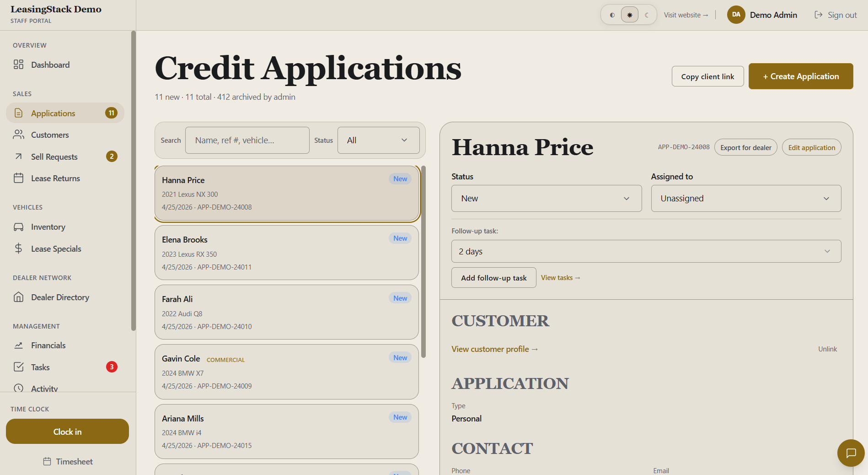Click the Activity clock icon
The image size is (868, 475).
(x=18, y=388)
